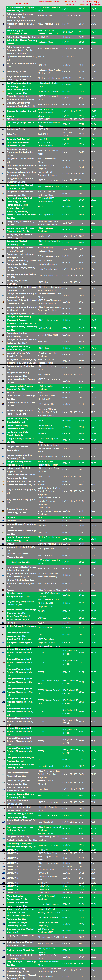Select the Purvigor KN95 model cell
This screenshot has width=102, height=980.
pyautogui.click(x=50, y=236)
